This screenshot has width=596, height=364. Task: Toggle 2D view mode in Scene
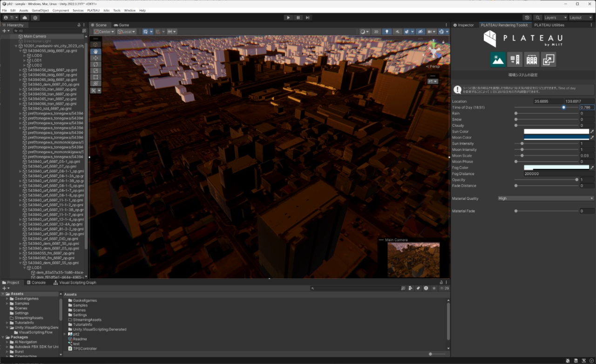(376, 32)
